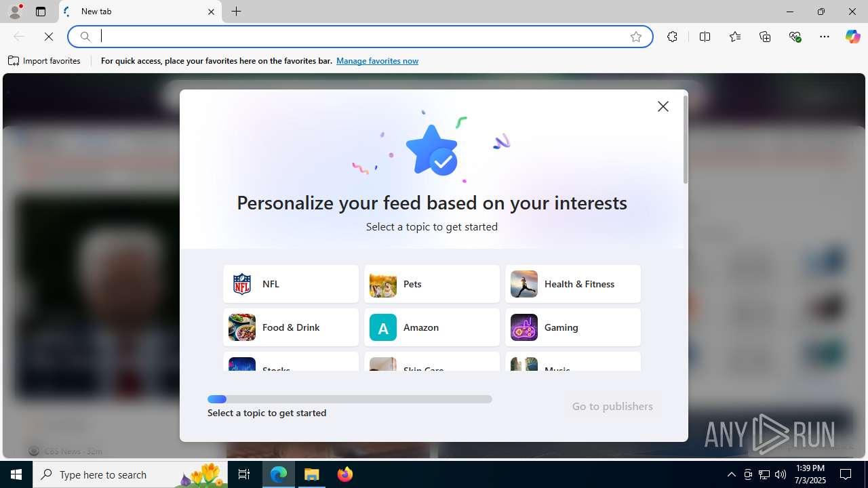The width and height of the screenshot is (868, 488).
Task: Click the Amazon 'A' tile icon
Action: click(383, 327)
